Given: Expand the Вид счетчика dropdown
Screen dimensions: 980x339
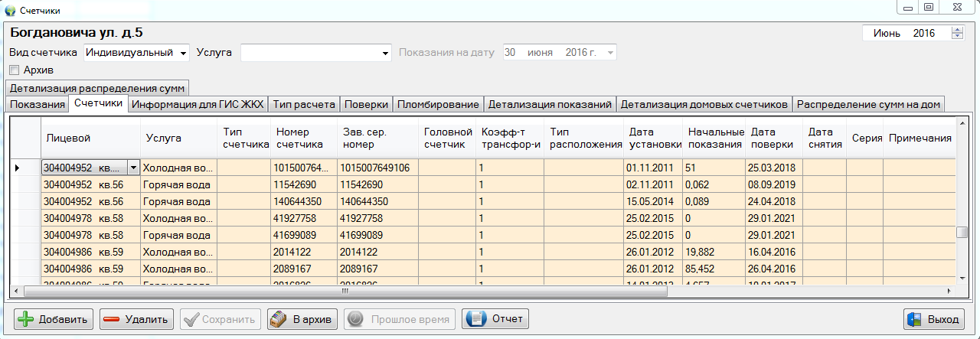Looking at the screenshot, I should 183,54.
